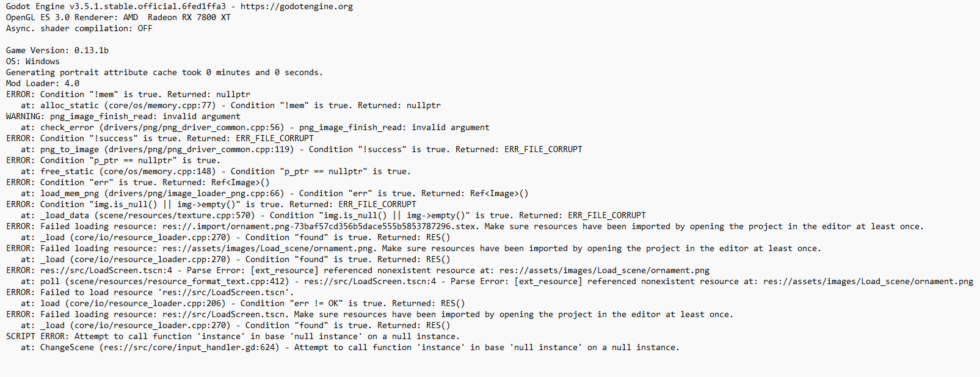Click the Failed to load resource LoadScreen.tscn line

(150, 293)
